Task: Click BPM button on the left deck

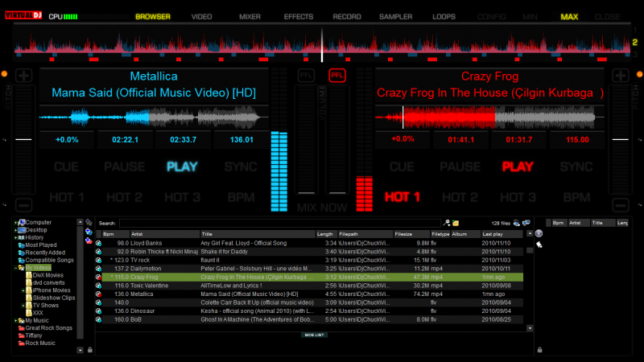Action: tap(241, 197)
